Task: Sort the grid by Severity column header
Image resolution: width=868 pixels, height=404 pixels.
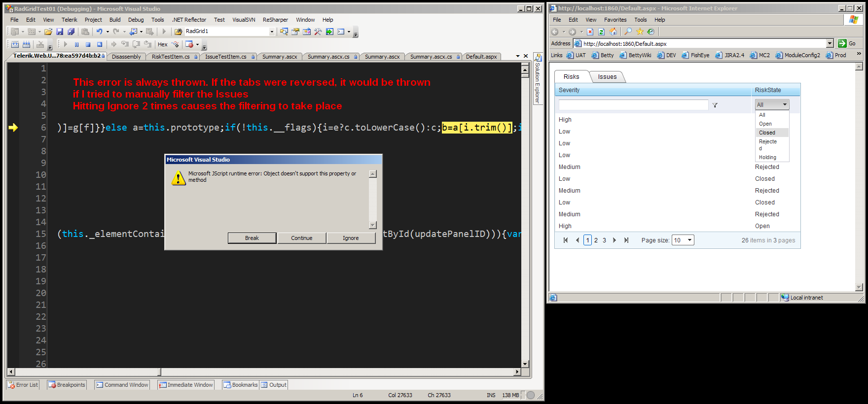Action: click(569, 90)
